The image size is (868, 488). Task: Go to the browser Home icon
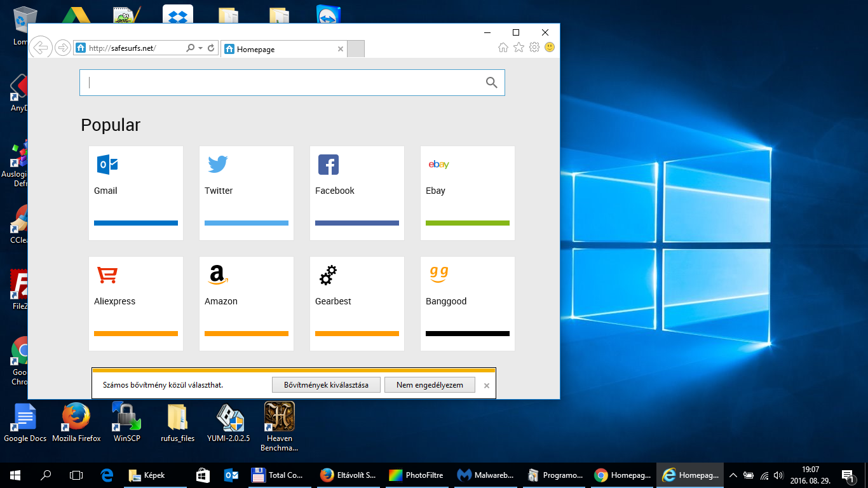click(503, 48)
